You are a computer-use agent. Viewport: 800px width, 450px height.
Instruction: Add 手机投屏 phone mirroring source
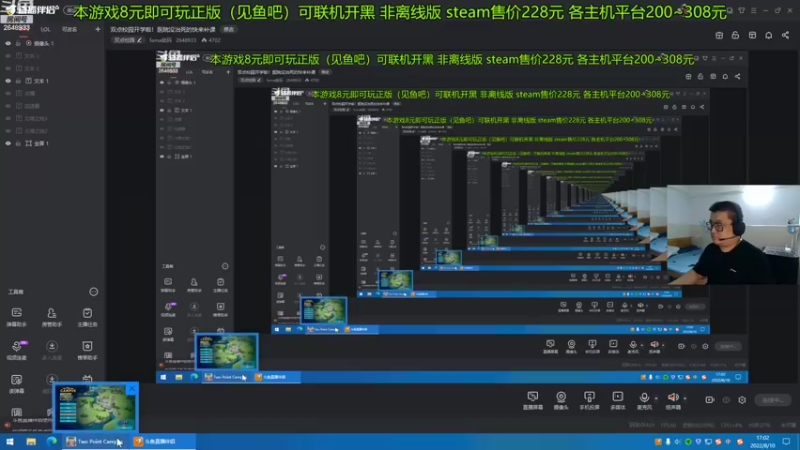[589, 401]
